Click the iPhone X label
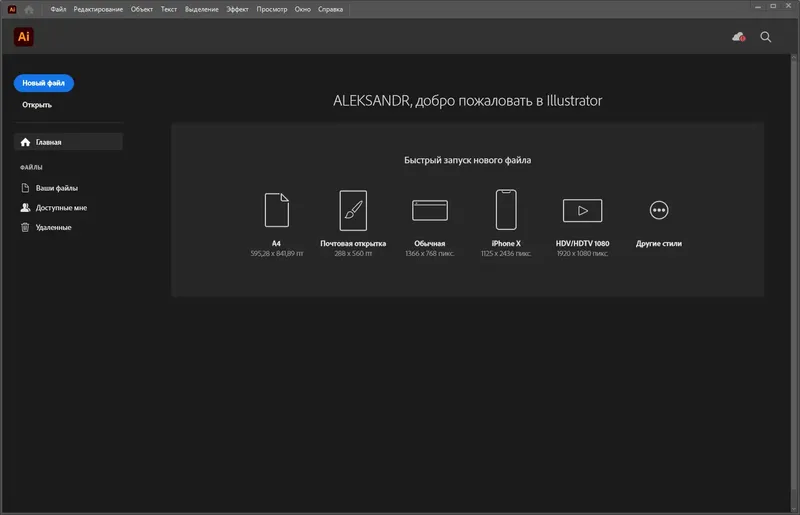The image size is (800, 515). click(506, 243)
